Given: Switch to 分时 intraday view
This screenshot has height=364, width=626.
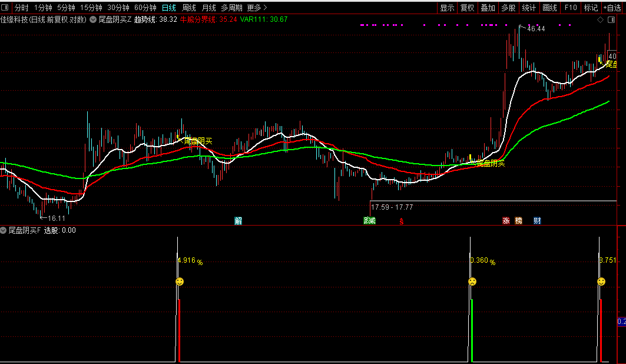Looking at the screenshot, I should point(22,8).
